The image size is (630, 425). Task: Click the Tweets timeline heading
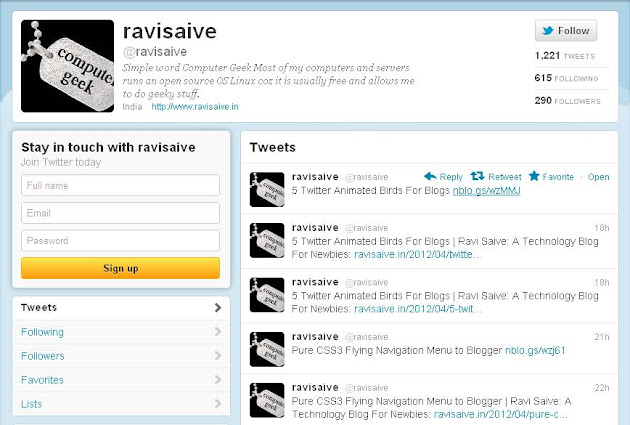272,147
